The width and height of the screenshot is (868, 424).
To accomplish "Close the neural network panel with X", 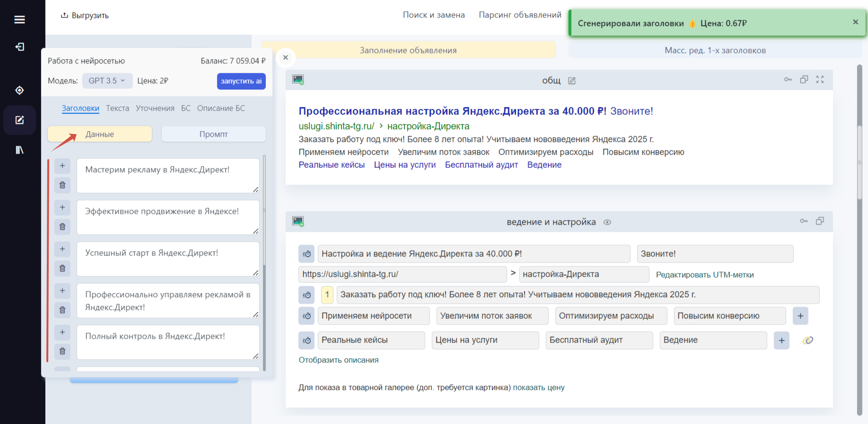I will (285, 58).
